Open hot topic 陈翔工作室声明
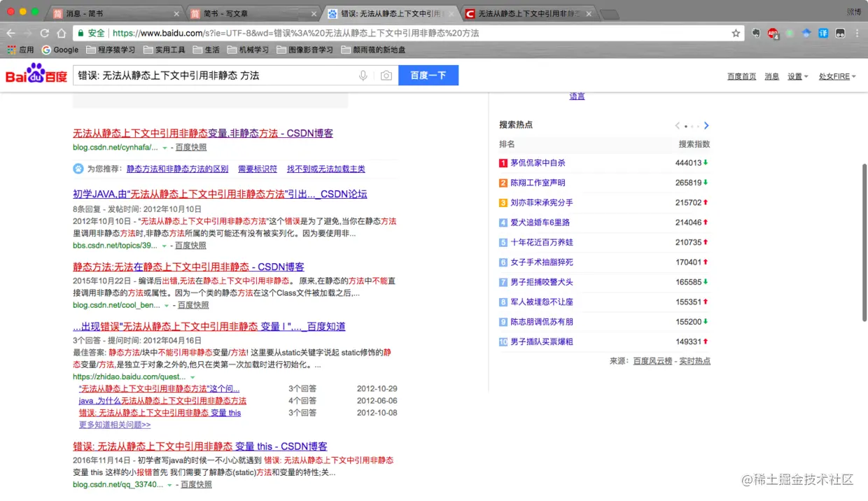This screenshot has width=868, height=501. point(538,183)
